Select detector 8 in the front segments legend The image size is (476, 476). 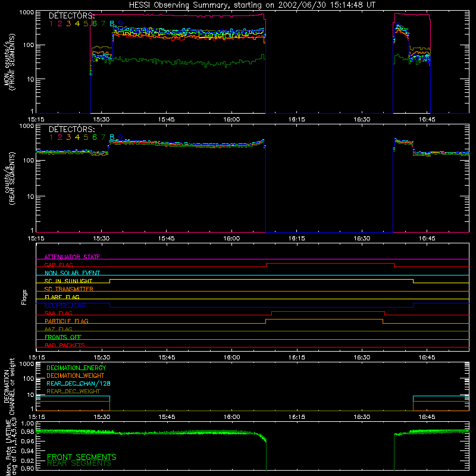[112, 24]
